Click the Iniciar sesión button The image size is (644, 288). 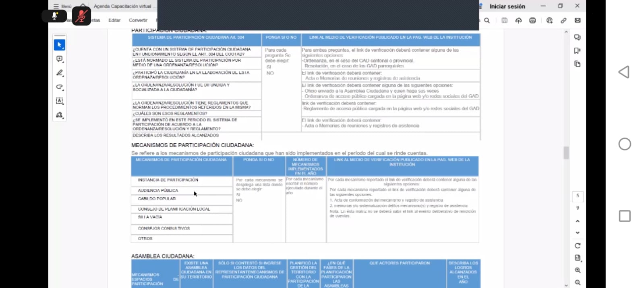507,6
